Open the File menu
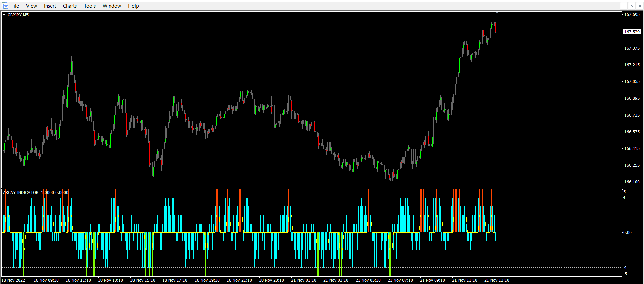The width and height of the screenshot is (644, 284). [15, 6]
